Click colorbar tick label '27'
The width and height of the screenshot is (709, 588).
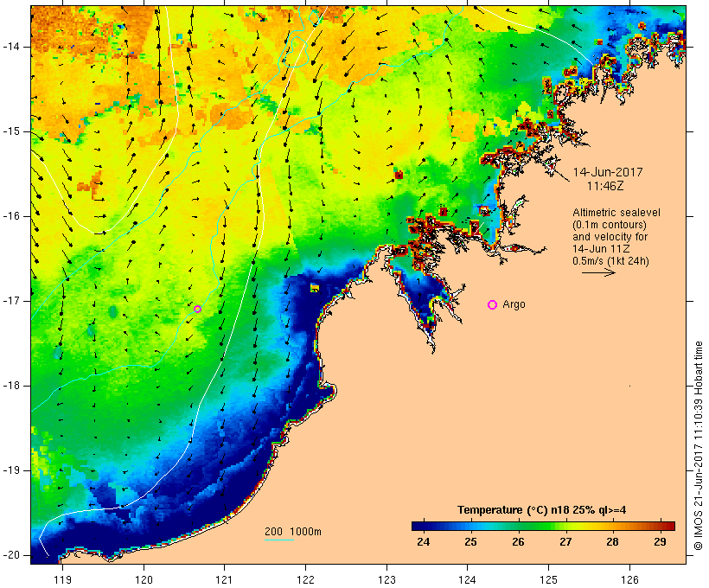pos(565,541)
